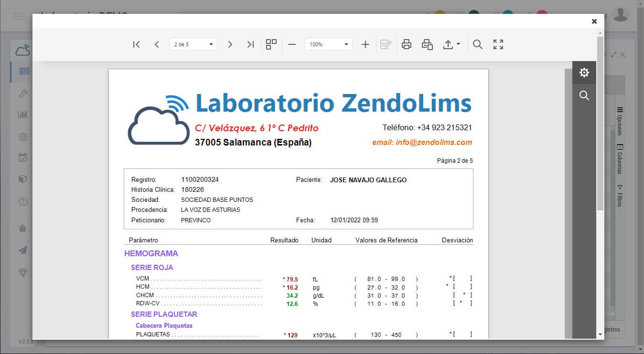Image resolution: width=644 pixels, height=354 pixels.
Task: Open the search tab in the dark side panel
Action: tap(584, 95)
